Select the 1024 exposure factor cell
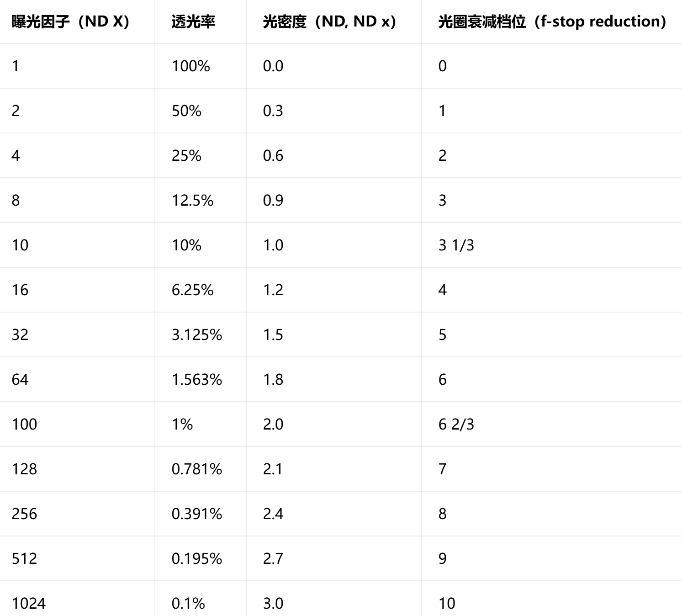Screen dimensions: 682x616 coord(29,604)
